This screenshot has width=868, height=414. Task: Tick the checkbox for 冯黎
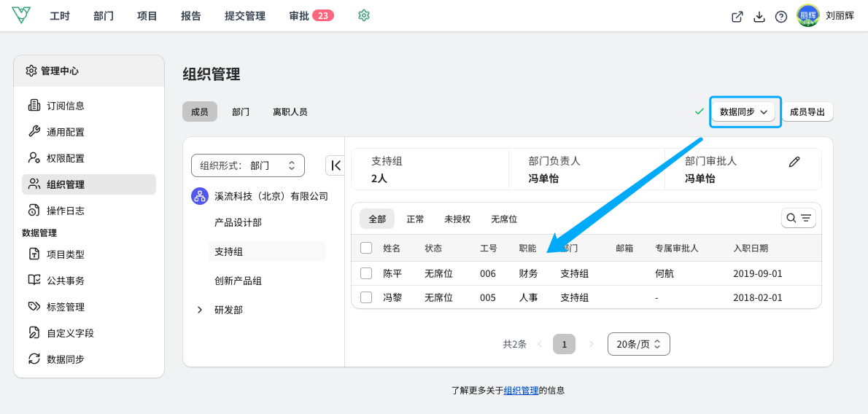tap(366, 298)
